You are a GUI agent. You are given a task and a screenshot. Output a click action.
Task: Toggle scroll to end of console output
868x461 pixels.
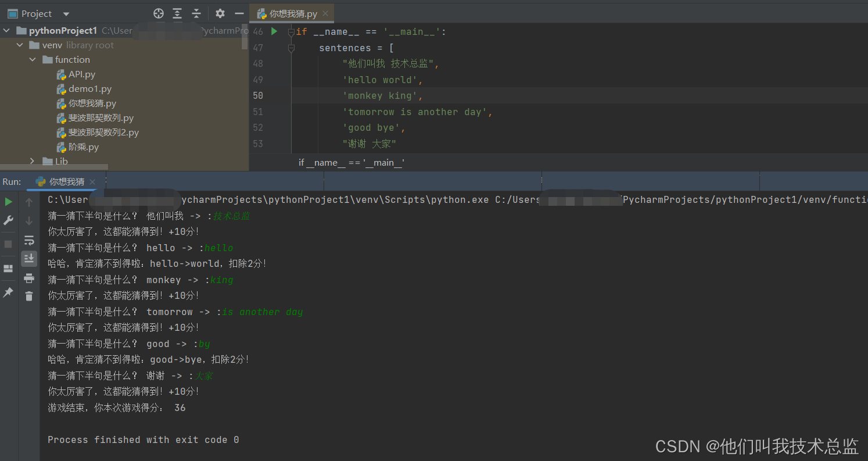click(29, 259)
